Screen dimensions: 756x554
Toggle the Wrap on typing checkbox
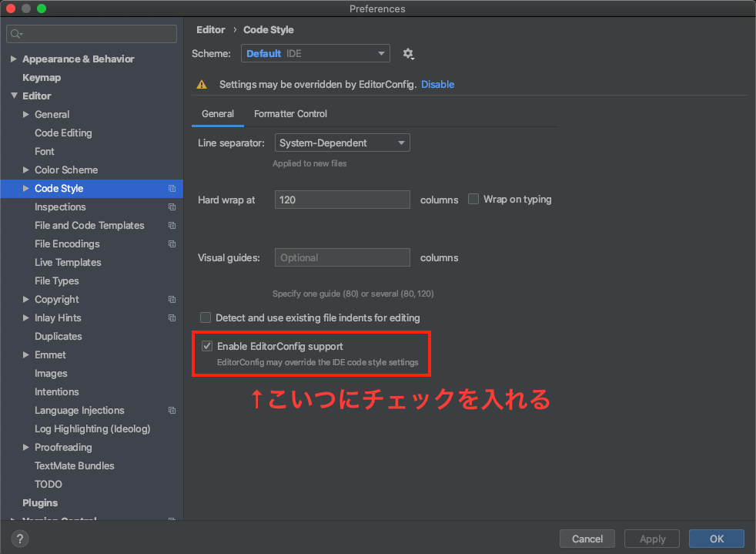[473, 199]
